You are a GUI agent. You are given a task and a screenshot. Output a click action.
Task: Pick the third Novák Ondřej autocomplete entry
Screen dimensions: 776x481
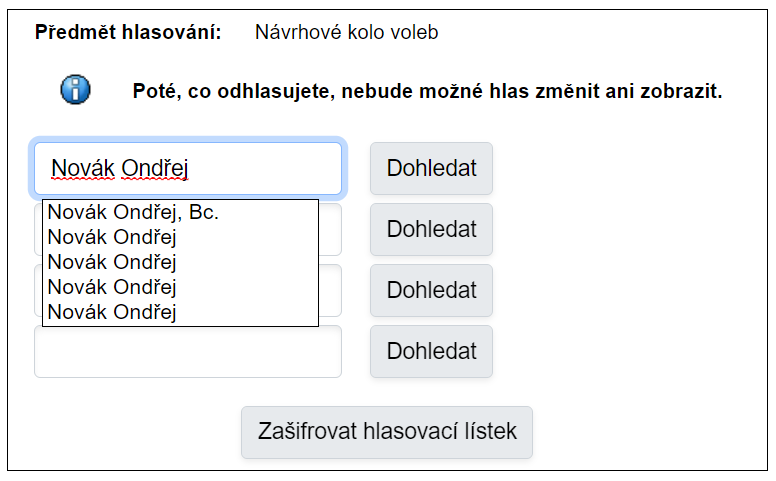tap(112, 262)
